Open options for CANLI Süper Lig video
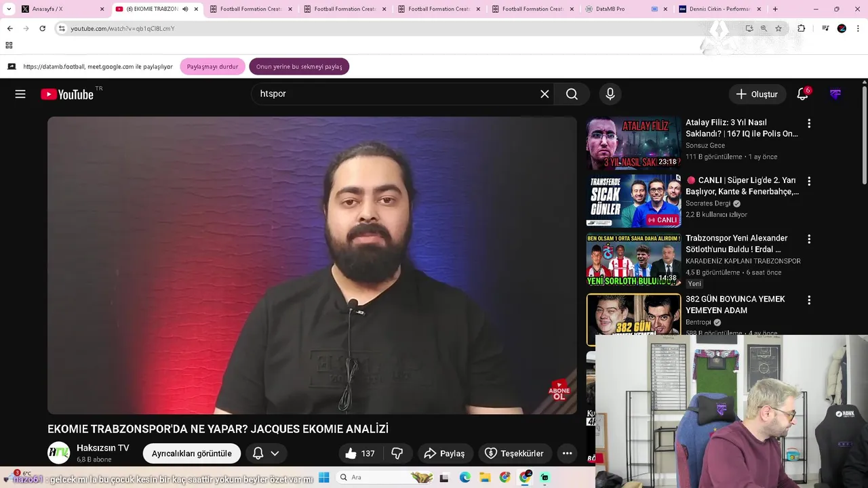 (808, 182)
